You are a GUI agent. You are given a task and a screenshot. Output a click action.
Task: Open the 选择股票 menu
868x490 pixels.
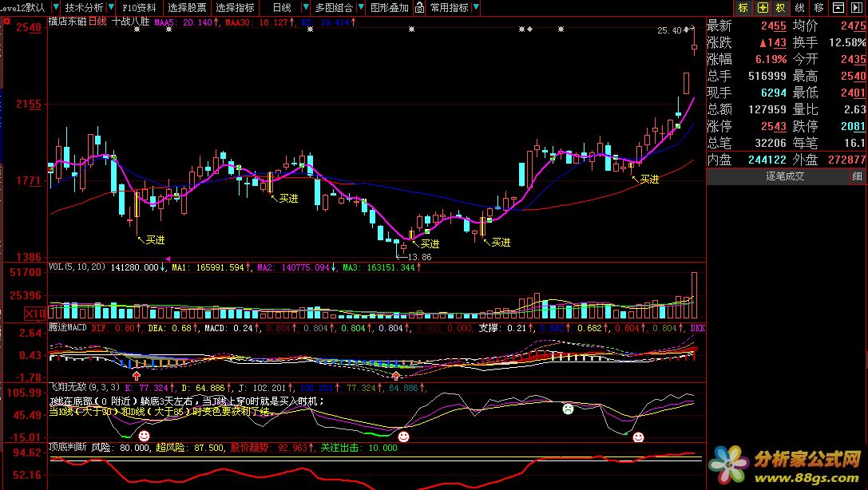coord(187,8)
